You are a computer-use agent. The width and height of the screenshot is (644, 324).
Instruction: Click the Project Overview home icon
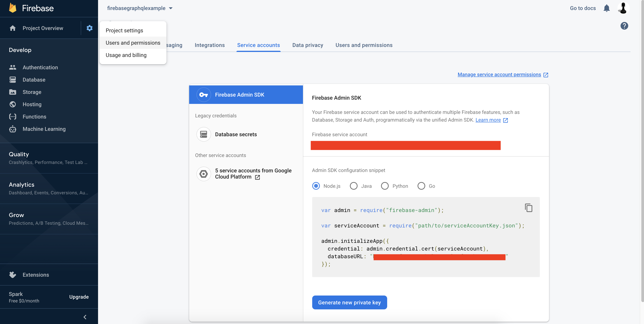click(x=12, y=28)
